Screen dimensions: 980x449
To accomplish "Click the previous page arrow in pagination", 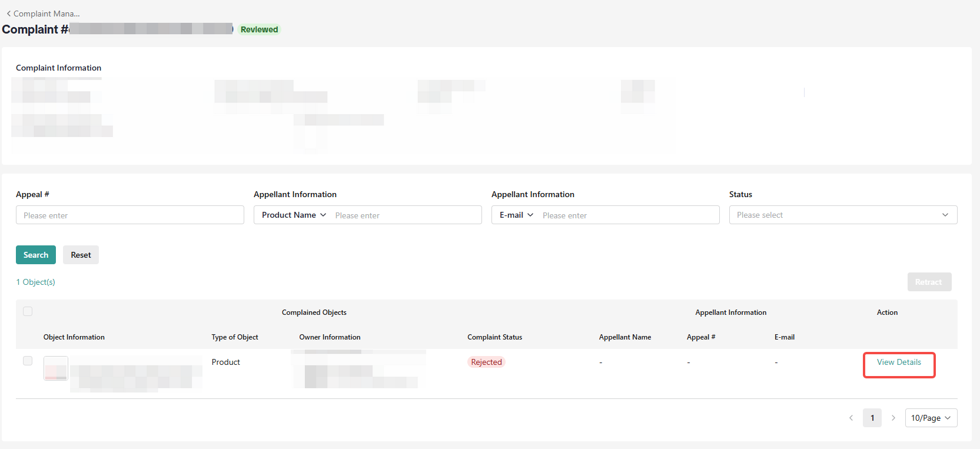I will point(851,418).
